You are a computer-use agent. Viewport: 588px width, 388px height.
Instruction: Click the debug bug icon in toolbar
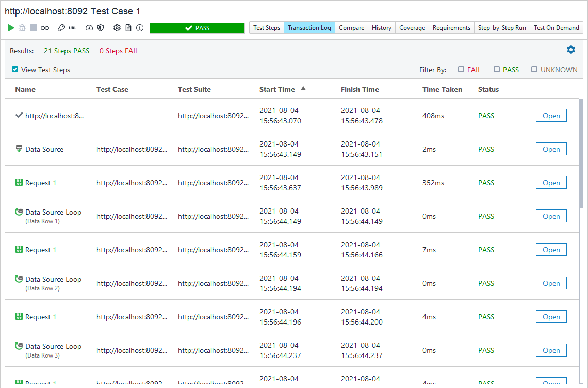[22, 28]
